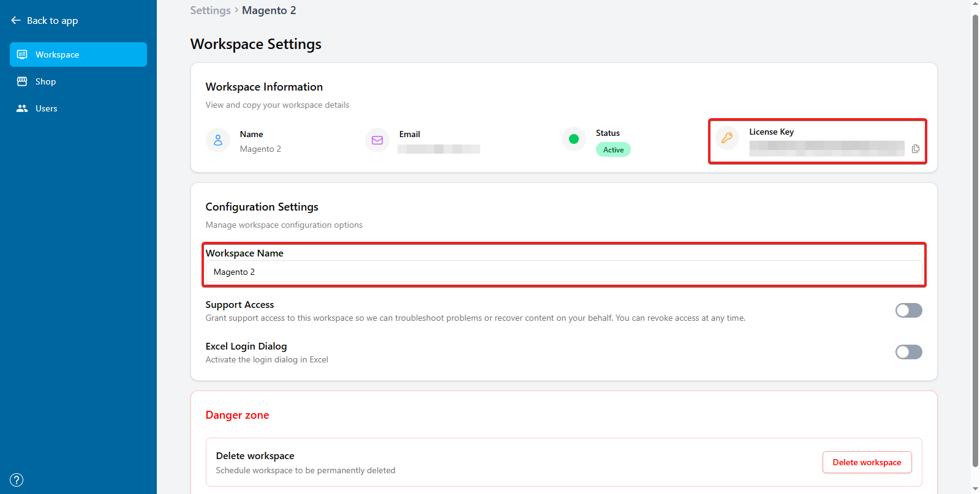Viewport: 980px width, 494px height.
Task: Click the Workspace monitor icon in sidebar
Action: click(22, 54)
